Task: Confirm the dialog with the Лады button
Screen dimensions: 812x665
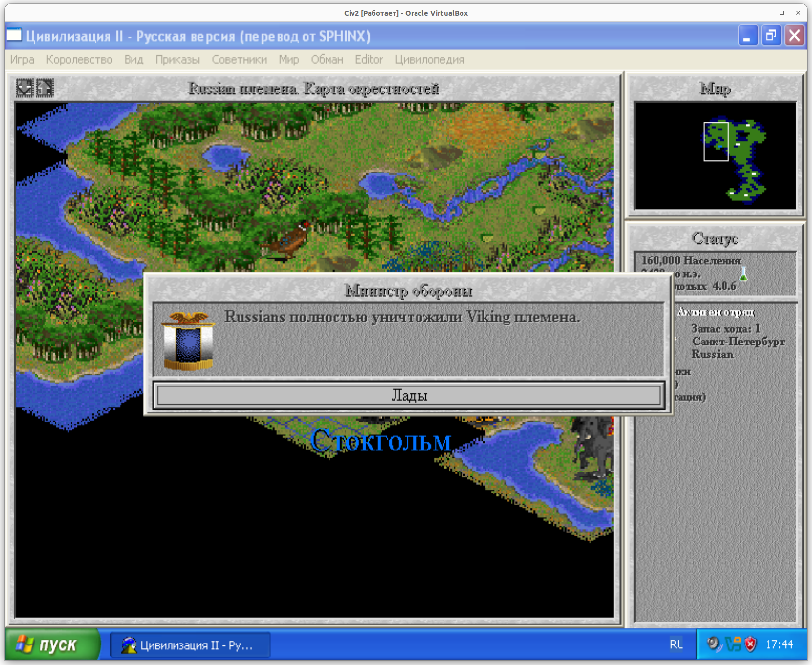Action: (409, 395)
